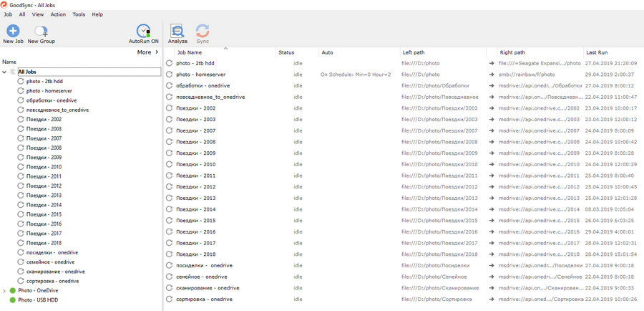Click sync icon of 'photo - homeserver' list row
The width and height of the screenshot is (644, 311).
[169, 75]
